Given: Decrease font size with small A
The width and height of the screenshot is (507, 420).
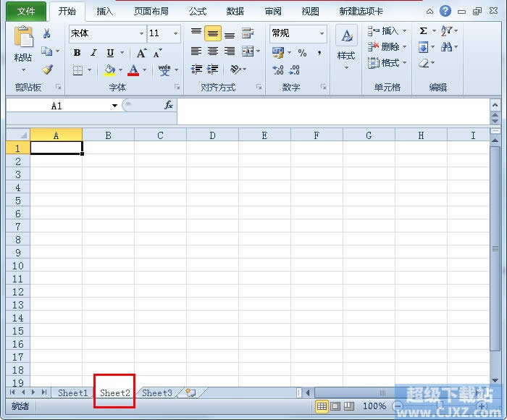Looking at the screenshot, I should click(157, 53).
